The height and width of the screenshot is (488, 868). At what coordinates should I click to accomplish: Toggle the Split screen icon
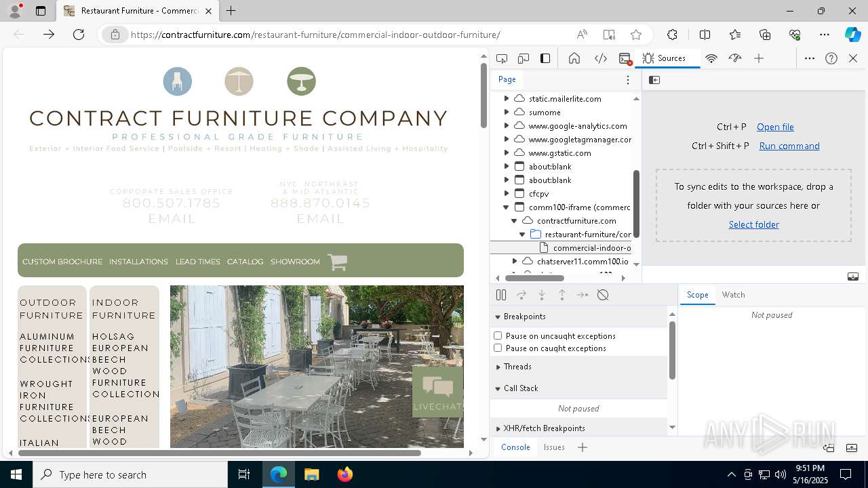coord(705,35)
